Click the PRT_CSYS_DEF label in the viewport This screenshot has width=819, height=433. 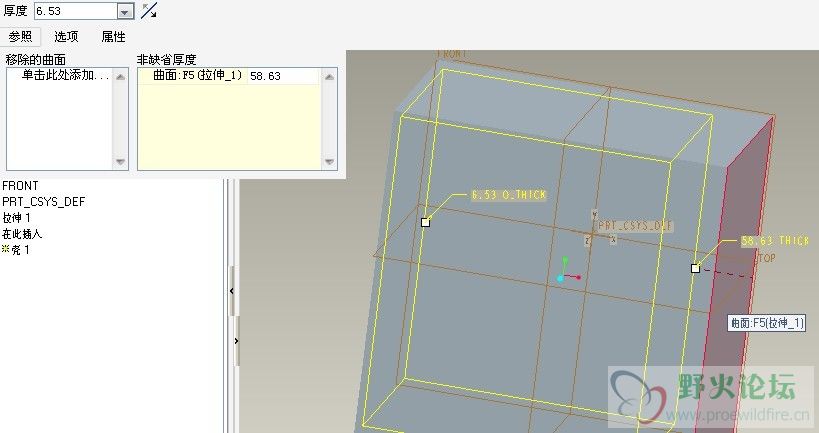(635, 226)
